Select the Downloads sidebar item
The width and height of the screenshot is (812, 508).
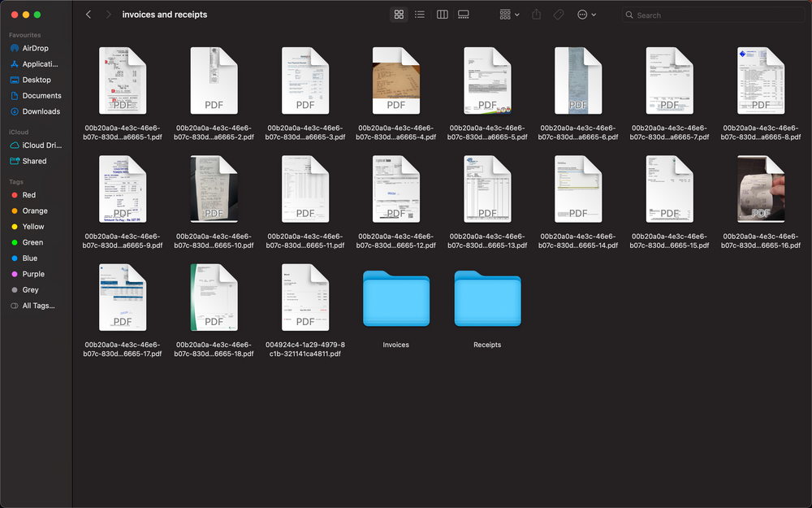click(41, 111)
